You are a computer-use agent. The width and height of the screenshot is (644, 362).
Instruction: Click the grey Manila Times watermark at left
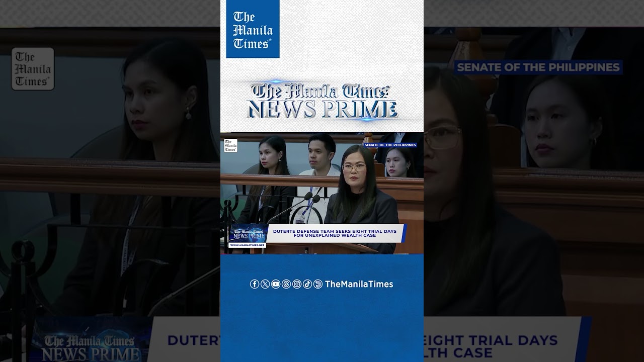tap(33, 69)
